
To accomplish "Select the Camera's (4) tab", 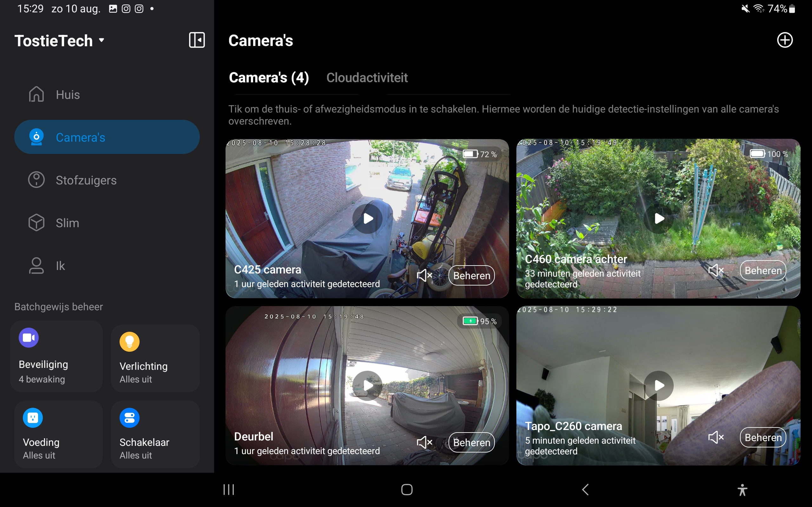I will (x=269, y=78).
